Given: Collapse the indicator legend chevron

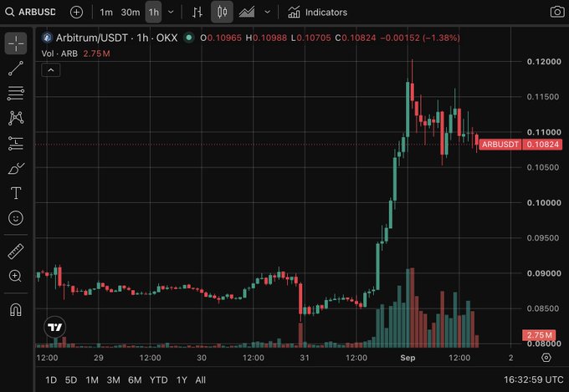Looking at the screenshot, I should (x=51, y=70).
